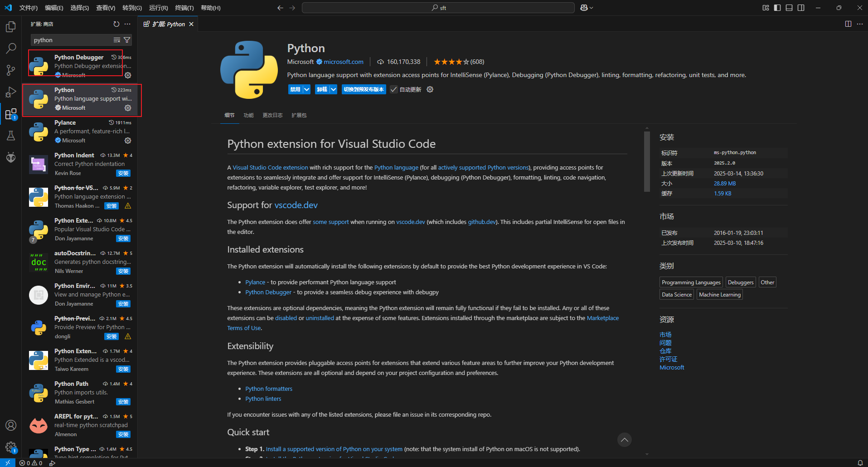The image size is (868, 467).
Task: Open the Copilot chat icon in title bar
Action: point(587,8)
